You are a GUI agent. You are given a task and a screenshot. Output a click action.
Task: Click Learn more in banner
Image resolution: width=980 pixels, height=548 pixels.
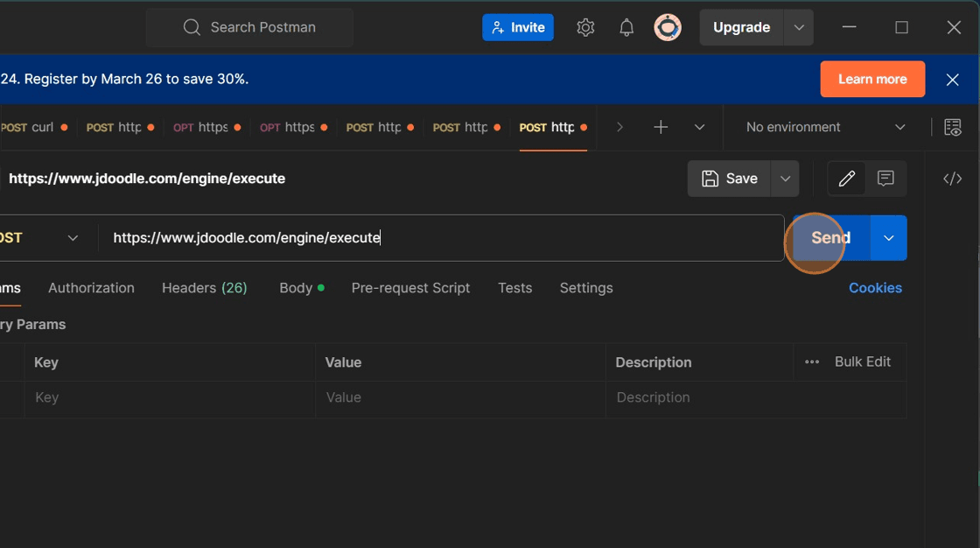point(872,79)
